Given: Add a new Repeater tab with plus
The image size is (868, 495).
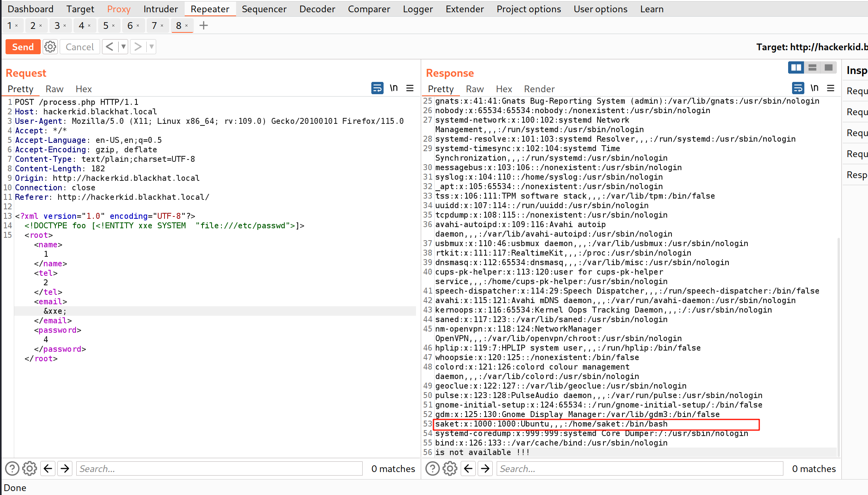Looking at the screenshot, I should tap(204, 26).
